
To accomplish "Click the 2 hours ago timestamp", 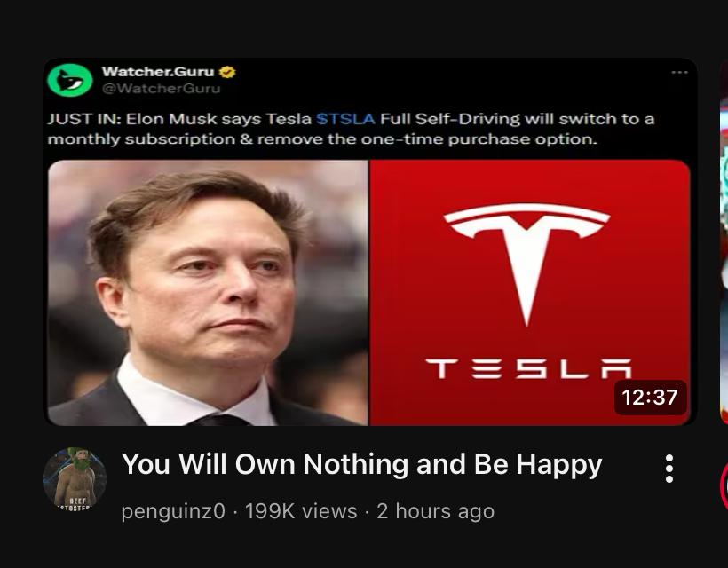I will click(436, 511).
